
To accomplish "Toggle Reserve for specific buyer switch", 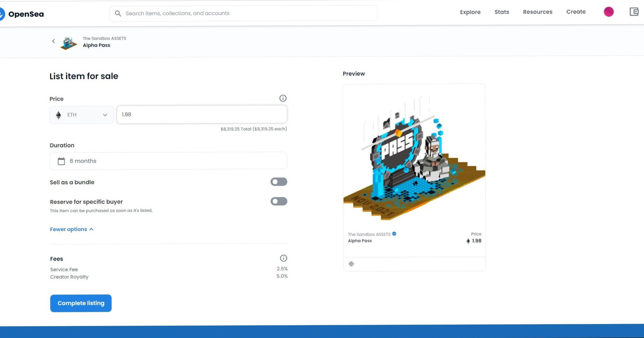I will [279, 201].
